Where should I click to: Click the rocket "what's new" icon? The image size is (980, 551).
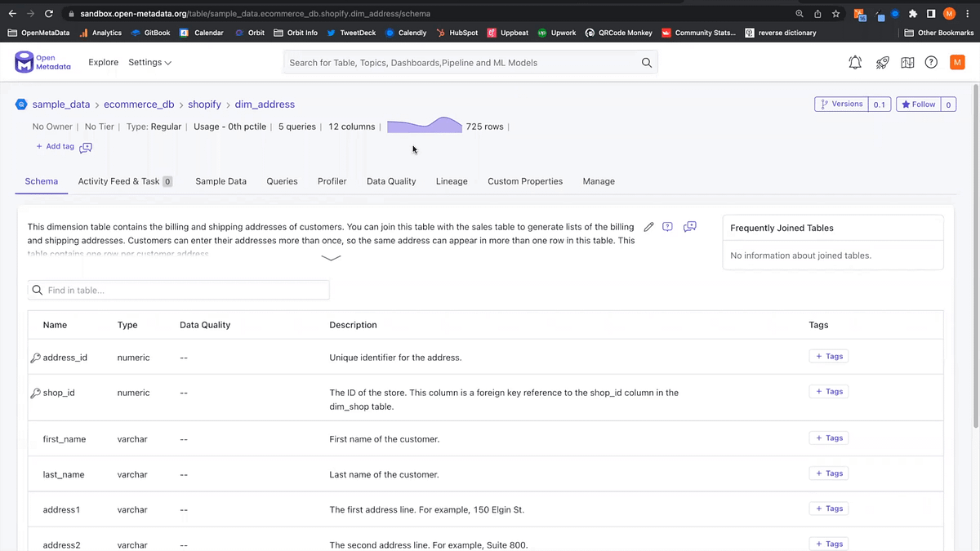click(x=882, y=62)
